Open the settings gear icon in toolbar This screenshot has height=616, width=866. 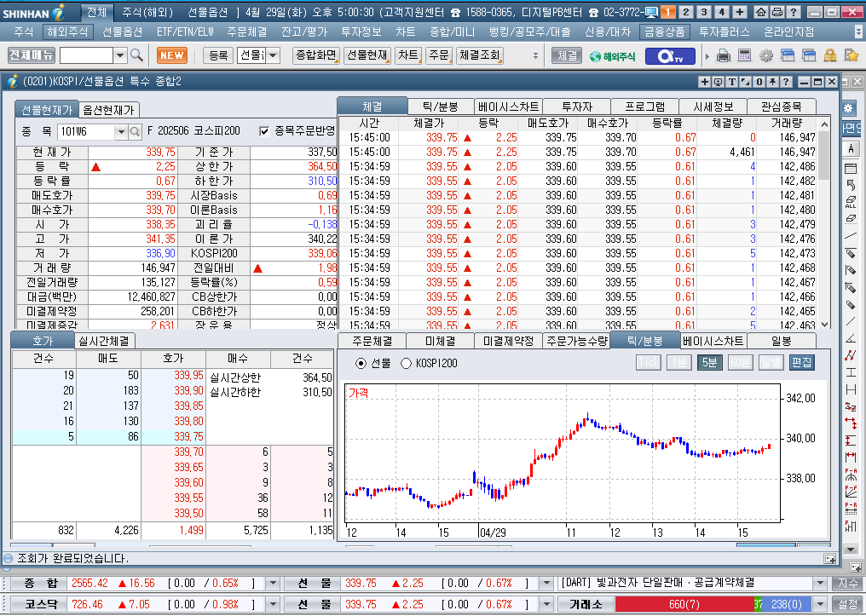766,55
